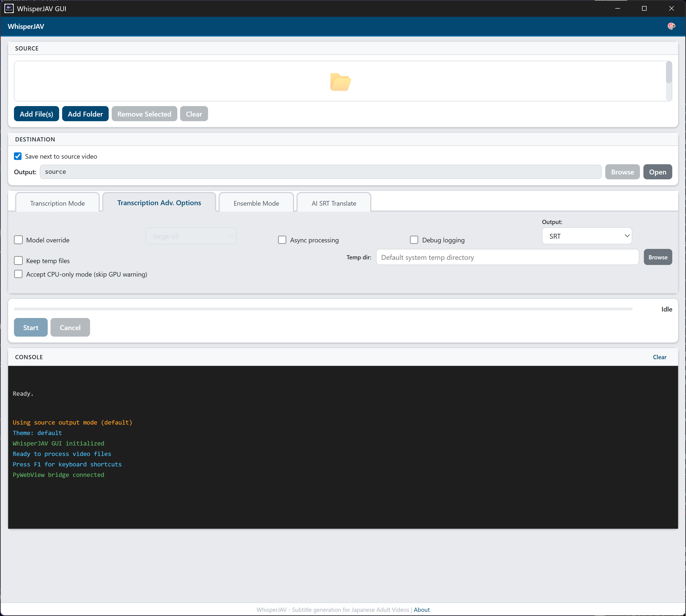The image size is (686, 616).
Task: Tick Accept CPU-only mode checkbox
Action: coord(18,274)
